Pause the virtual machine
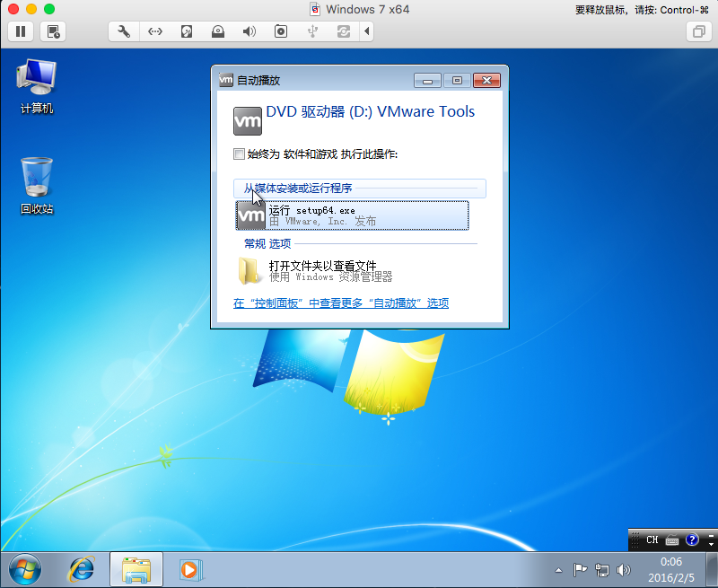The height and width of the screenshot is (588, 718). point(21,31)
